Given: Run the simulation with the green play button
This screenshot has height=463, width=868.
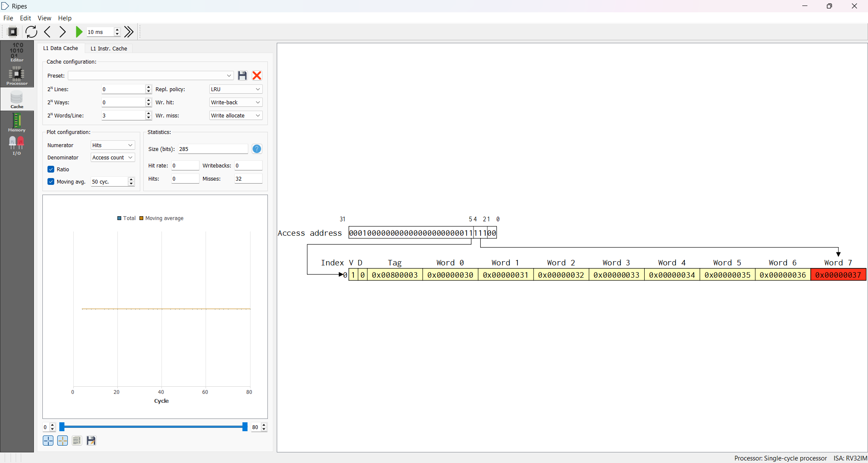Looking at the screenshot, I should coord(79,32).
